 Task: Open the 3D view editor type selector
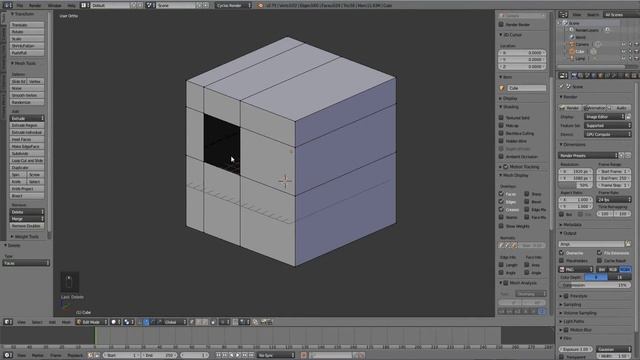(8, 322)
